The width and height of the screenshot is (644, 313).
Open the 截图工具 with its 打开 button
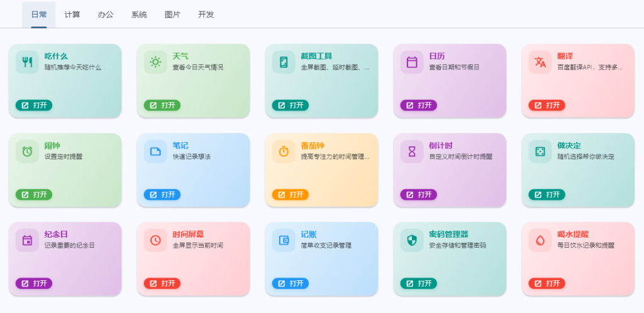pos(291,106)
